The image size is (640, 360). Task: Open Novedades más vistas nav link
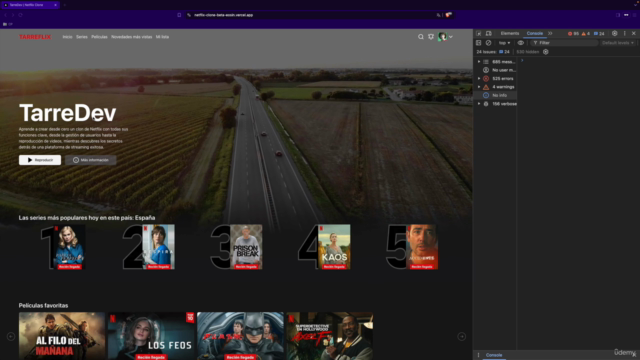(x=131, y=37)
